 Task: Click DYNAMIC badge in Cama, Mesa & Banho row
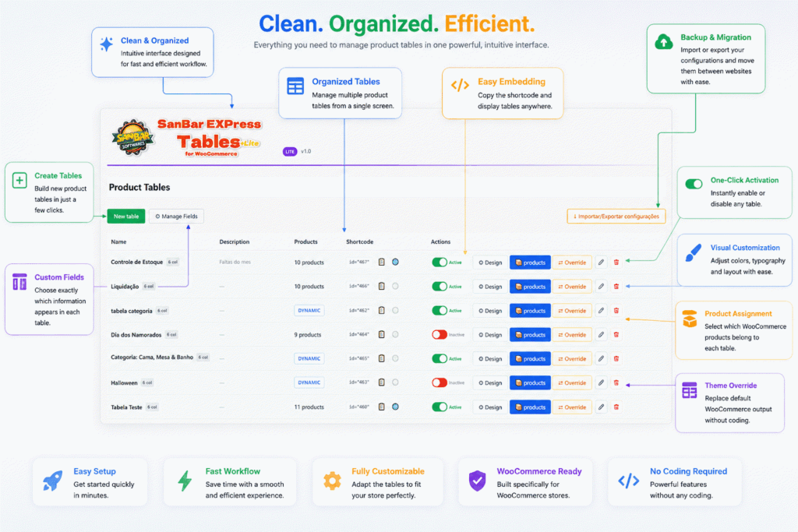coord(309,358)
